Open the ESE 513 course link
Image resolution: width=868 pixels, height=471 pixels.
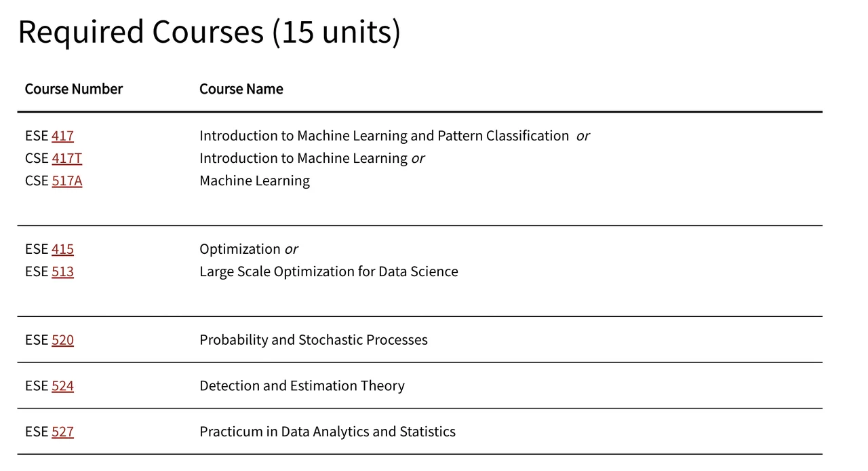(x=62, y=271)
